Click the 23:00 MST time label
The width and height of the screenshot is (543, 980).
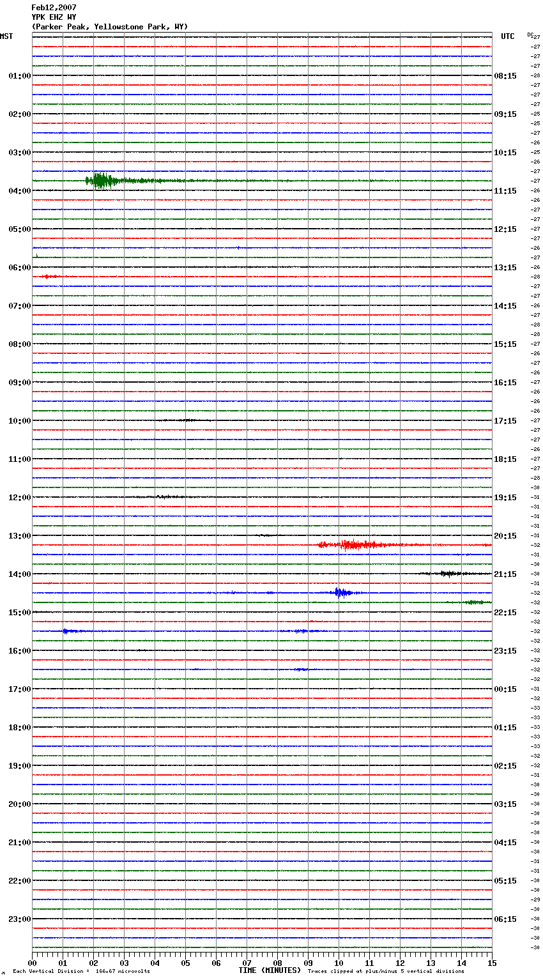19,919
